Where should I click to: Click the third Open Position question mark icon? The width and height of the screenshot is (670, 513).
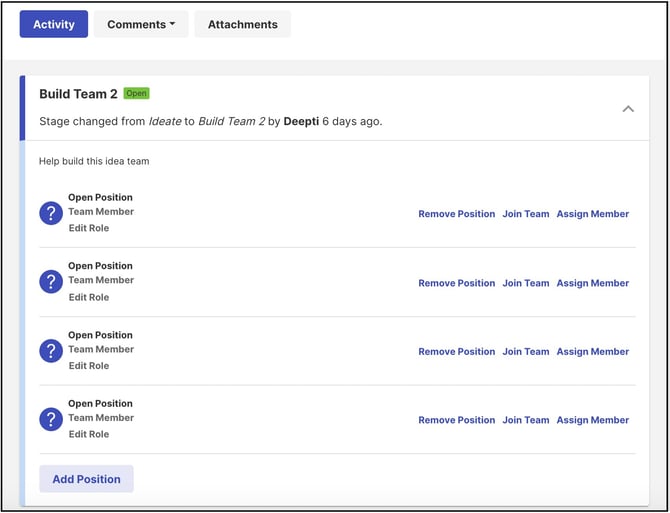51,351
